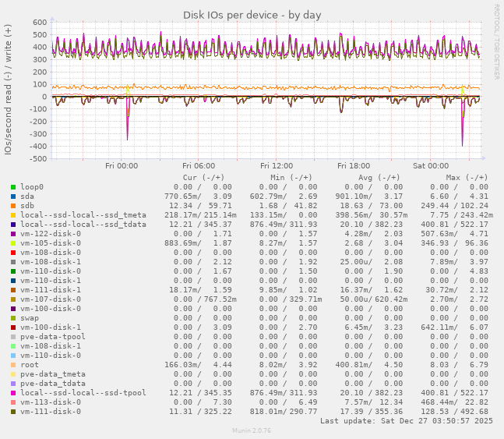Click the 'pve-data_tmeta' legend label
Screen dimensions: 504x439
click(53, 374)
